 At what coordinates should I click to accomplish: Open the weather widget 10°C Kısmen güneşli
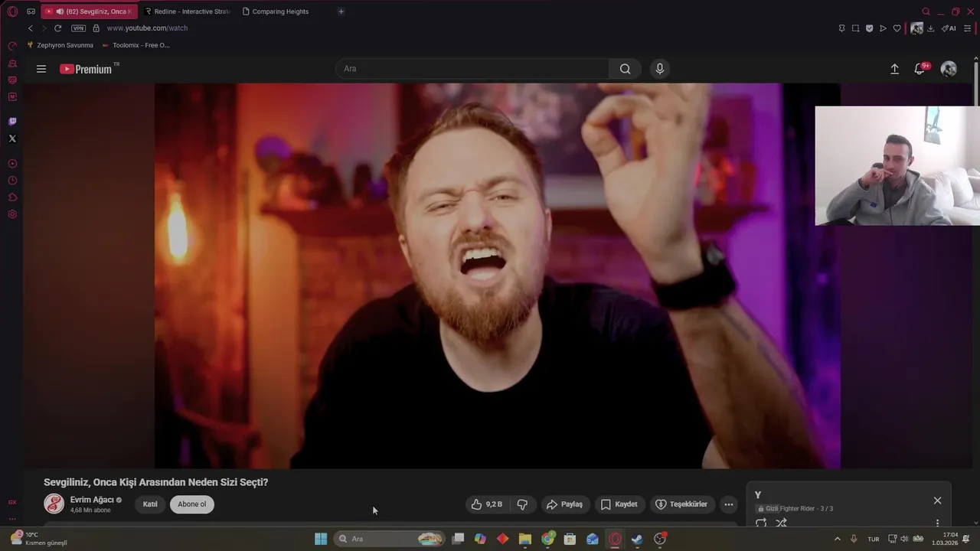tap(38, 539)
